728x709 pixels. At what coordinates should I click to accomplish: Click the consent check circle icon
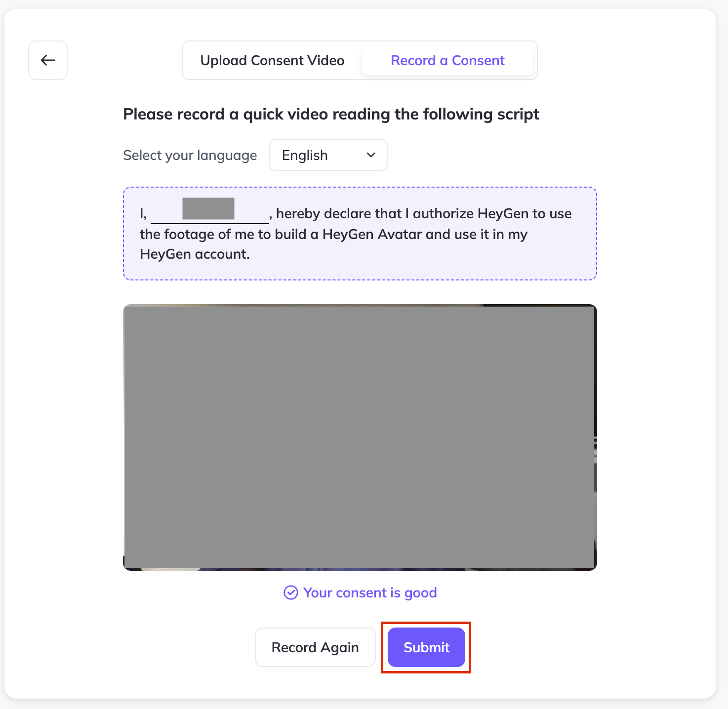(291, 592)
